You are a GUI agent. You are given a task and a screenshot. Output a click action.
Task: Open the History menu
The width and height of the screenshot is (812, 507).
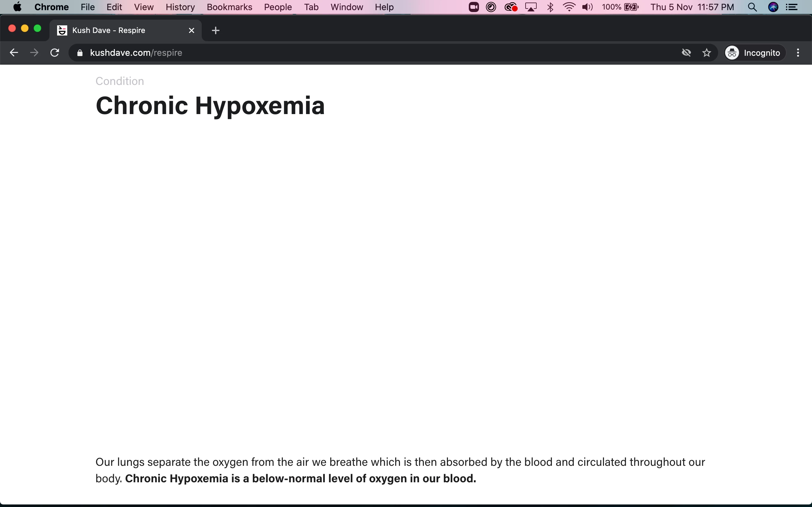click(x=180, y=7)
